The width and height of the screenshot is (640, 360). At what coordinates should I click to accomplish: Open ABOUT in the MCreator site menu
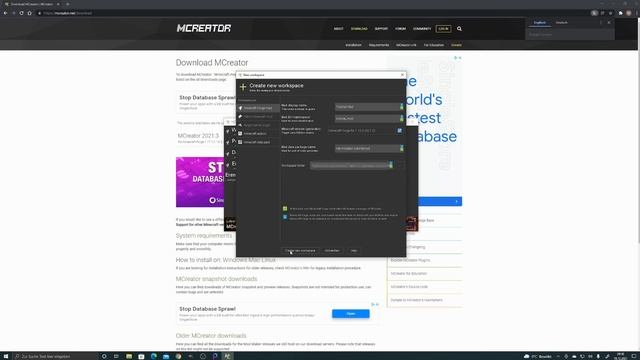(338, 29)
